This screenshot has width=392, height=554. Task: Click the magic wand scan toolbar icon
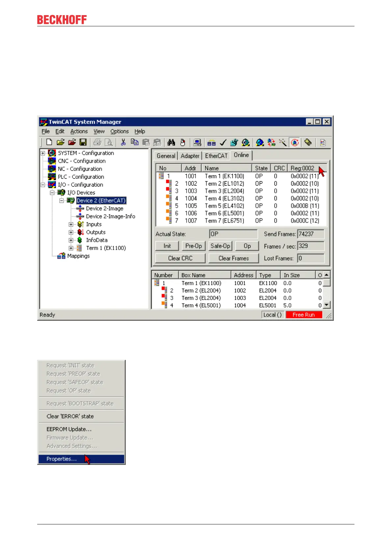283,142
